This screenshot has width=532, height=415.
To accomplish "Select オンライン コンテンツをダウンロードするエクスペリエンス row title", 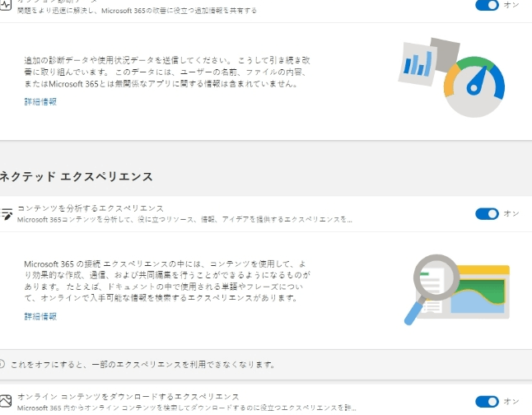I will point(128,396).
